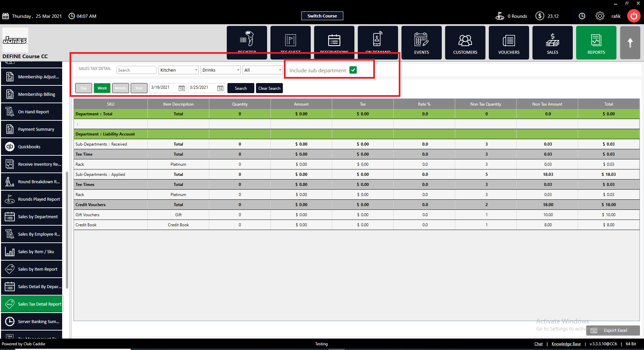Image resolution: width=644 pixels, height=350 pixels.
Task: Select the Month range toggle
Action: tap(121, 88)
